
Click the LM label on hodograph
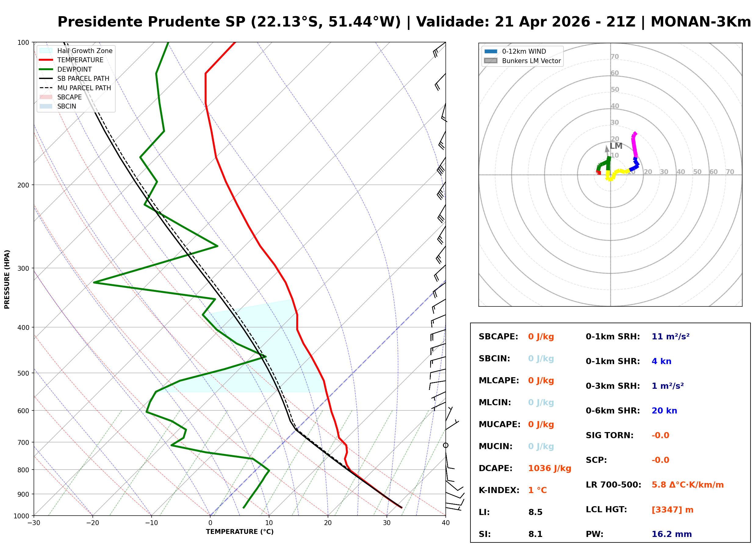pyautogui.click(x=616, y=146)
